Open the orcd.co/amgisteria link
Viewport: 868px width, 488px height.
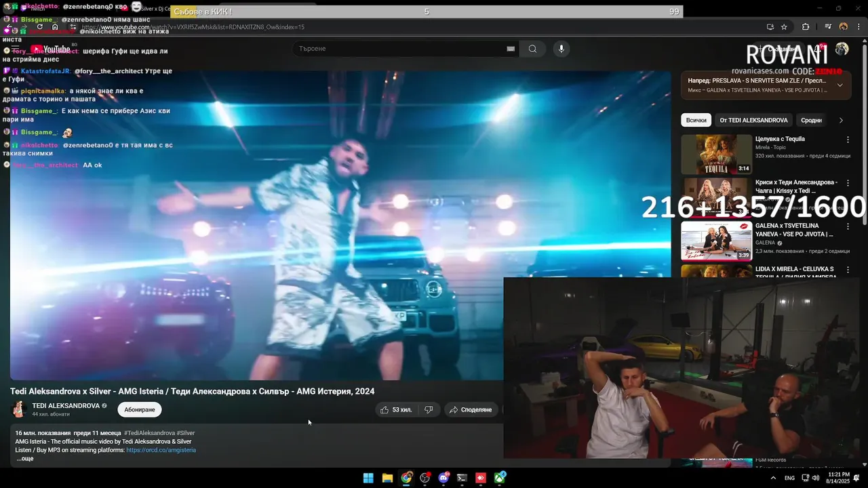[161, 450]
